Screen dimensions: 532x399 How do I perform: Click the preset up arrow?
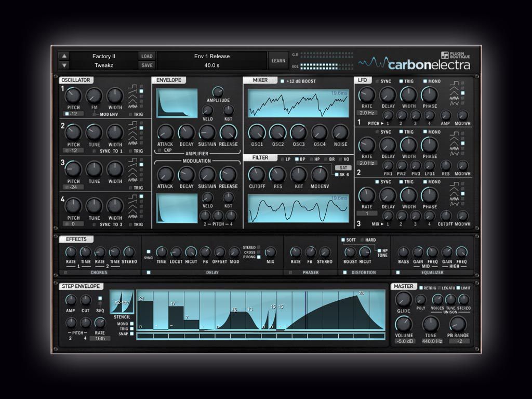pos(64,56)
